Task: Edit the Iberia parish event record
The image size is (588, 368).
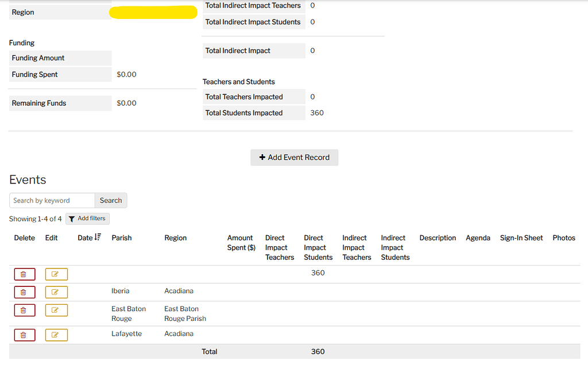Action: 56,292
